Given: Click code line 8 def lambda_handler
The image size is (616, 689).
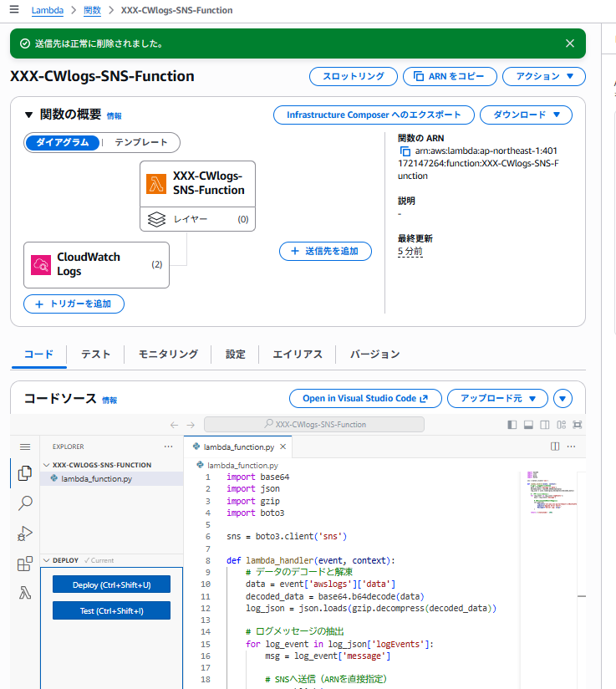Looking at the screenshot, I should coord(311,560).
